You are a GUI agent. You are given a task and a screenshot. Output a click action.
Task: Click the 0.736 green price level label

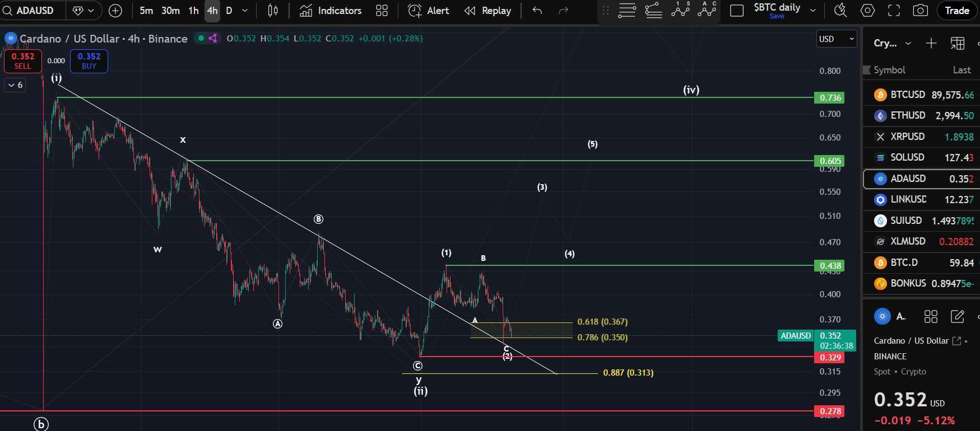(829, 97)
